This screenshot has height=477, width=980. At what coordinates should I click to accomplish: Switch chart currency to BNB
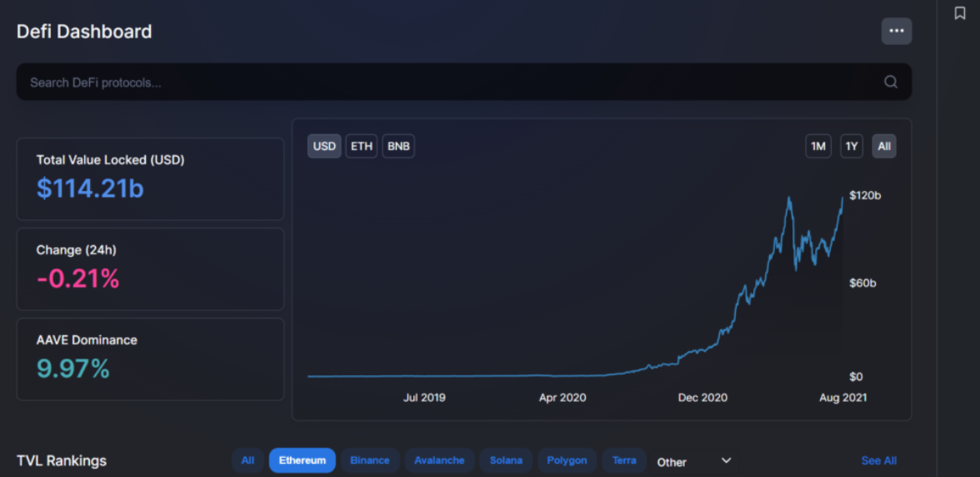click(398, 146)
